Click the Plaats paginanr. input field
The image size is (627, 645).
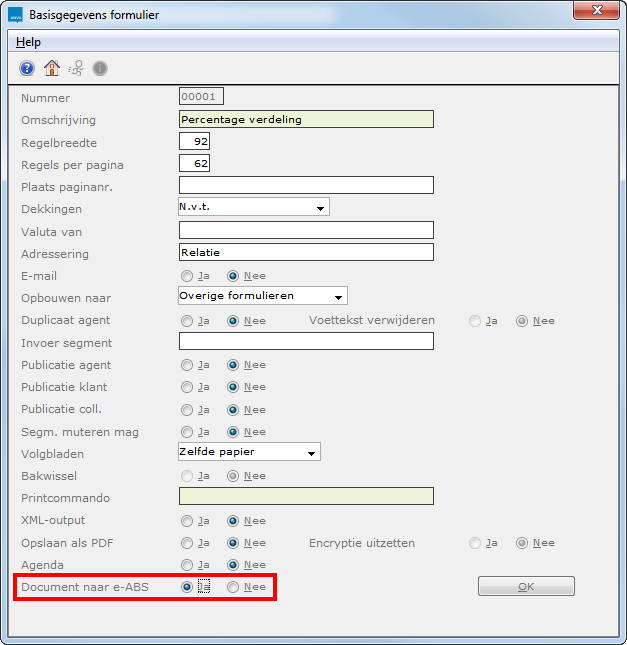tap(306, 185)
